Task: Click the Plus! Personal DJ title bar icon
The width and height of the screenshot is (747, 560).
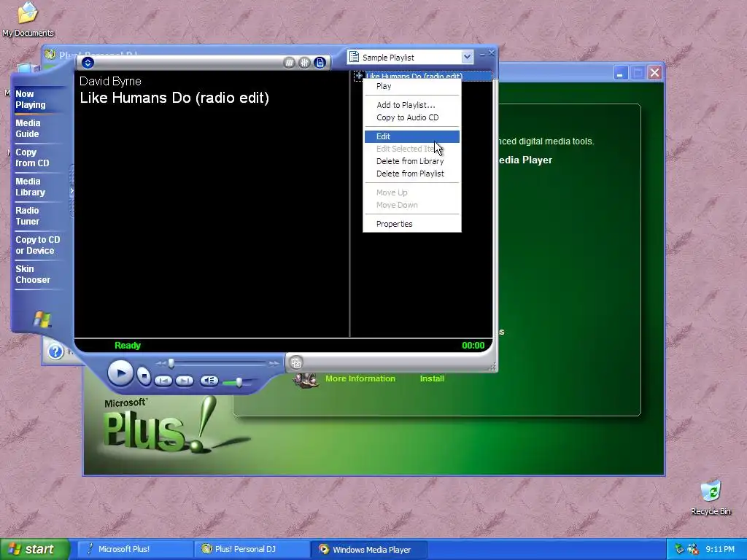Action: tap(50, 54)
